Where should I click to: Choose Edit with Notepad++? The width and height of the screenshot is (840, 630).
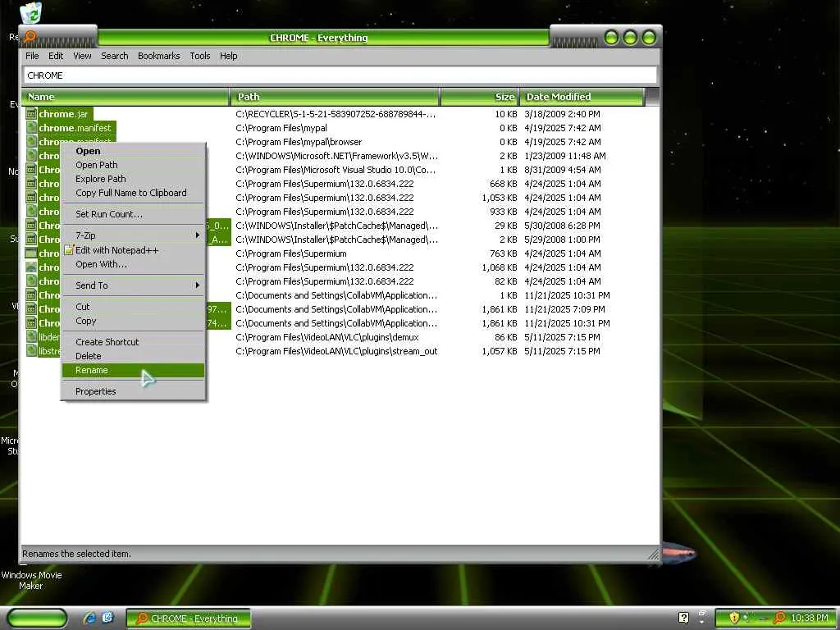coord(133,250)
